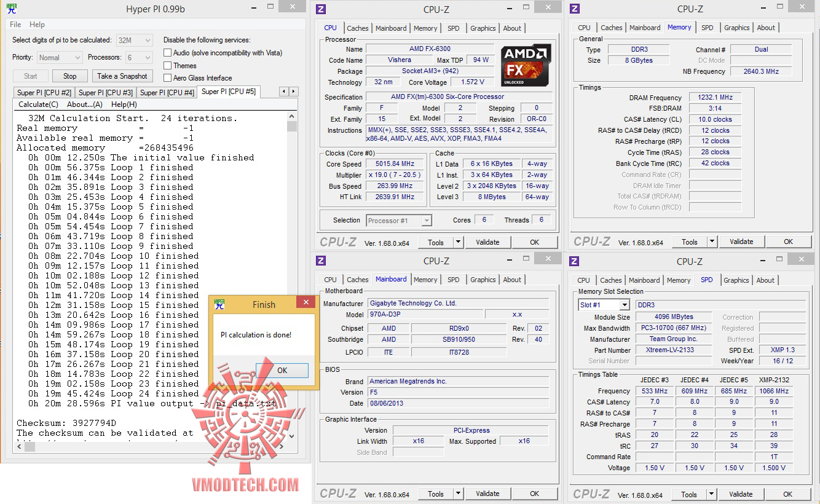The image size is (820, 504).
Task: Click the Start button in Hyper PI
Action: [x=31, y=76]
